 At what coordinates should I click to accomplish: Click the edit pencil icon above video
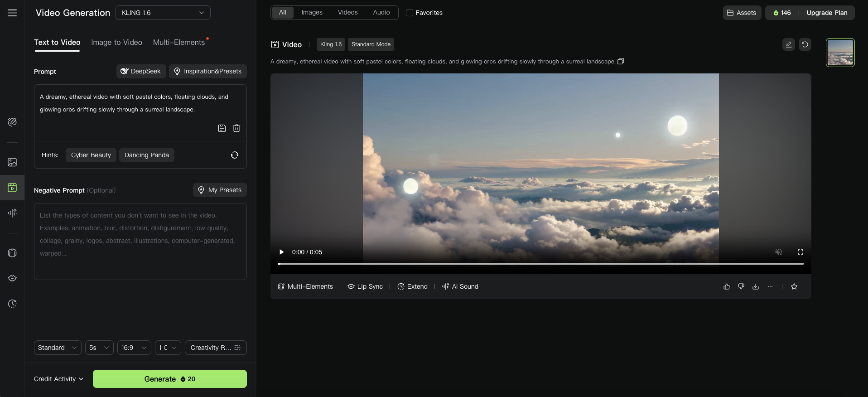[x=789, y=44]
